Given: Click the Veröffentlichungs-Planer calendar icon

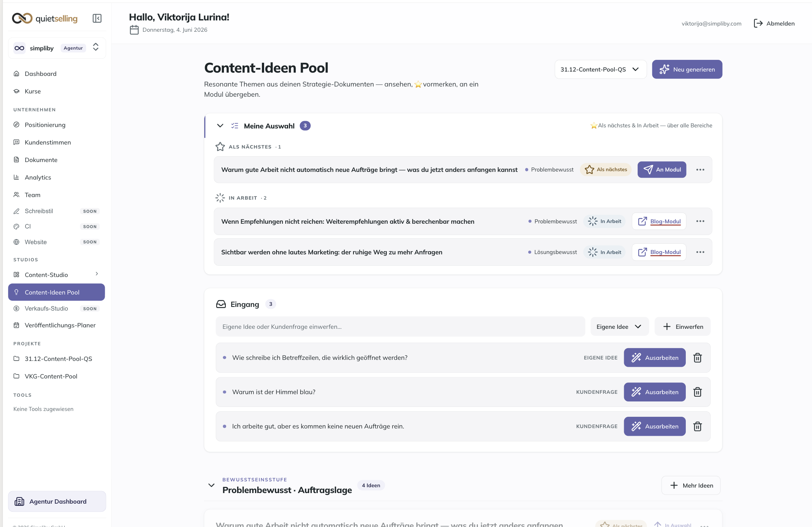Looking at the screenshot, I should 16,325.
